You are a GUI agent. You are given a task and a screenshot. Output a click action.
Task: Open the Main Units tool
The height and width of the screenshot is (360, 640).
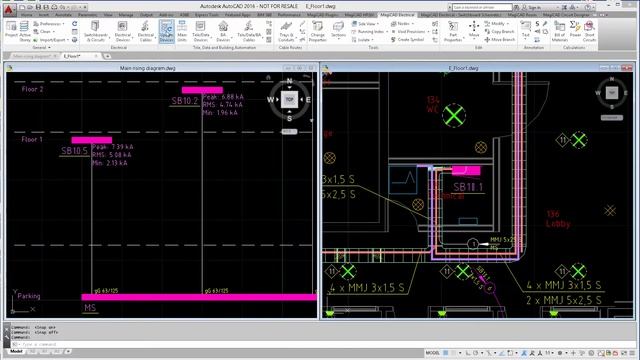tap(182, 31)
